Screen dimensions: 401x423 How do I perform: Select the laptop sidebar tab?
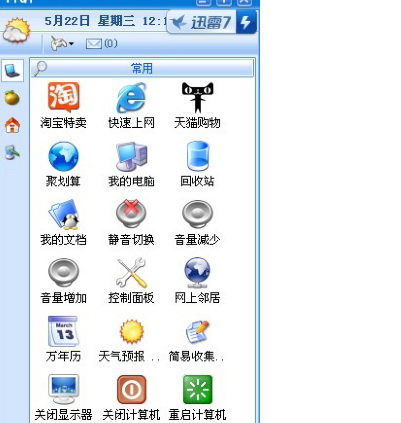(12, 70)
